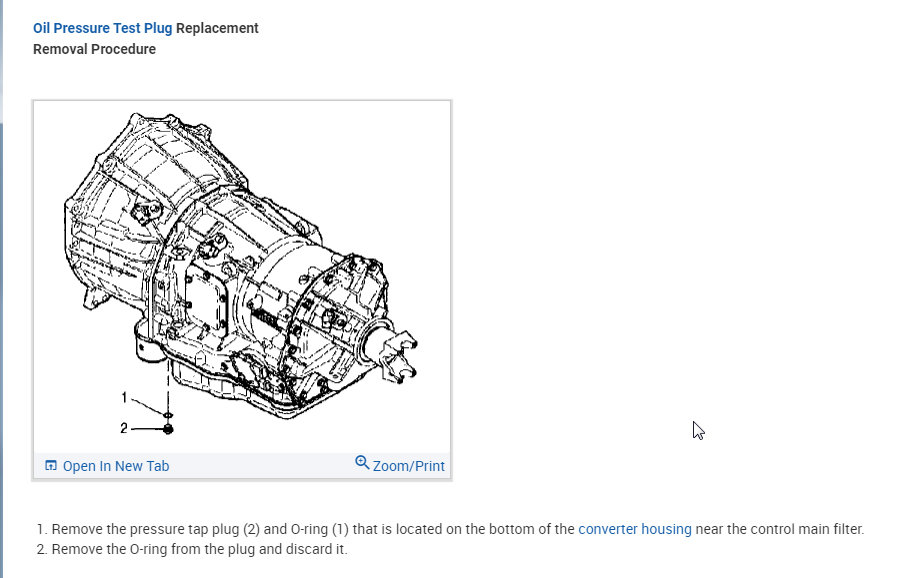Follow the converter housing link
Image resolution: width=916 pixels, height=578 pixels.
pos(634,529)
